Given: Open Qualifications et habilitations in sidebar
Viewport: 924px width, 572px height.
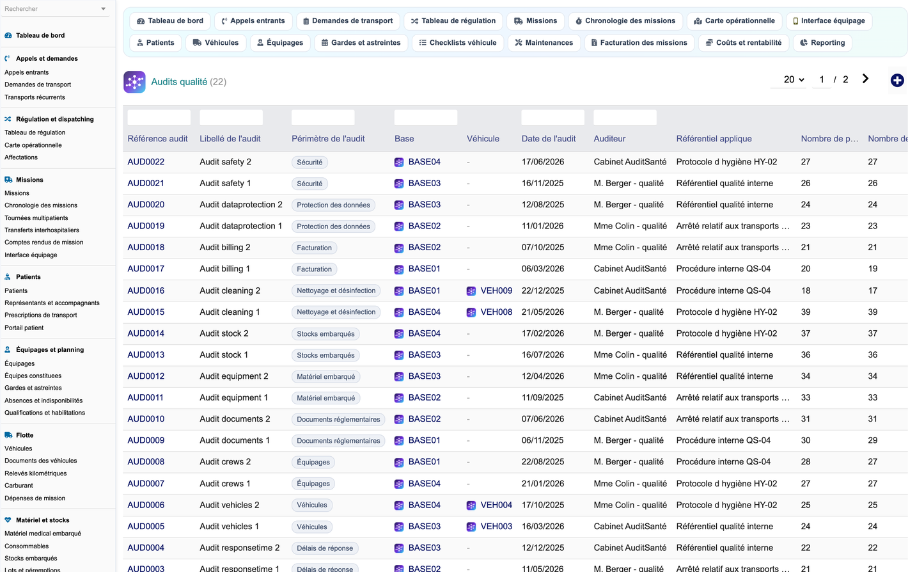Looking at the screenshot, I should [45, 413].
